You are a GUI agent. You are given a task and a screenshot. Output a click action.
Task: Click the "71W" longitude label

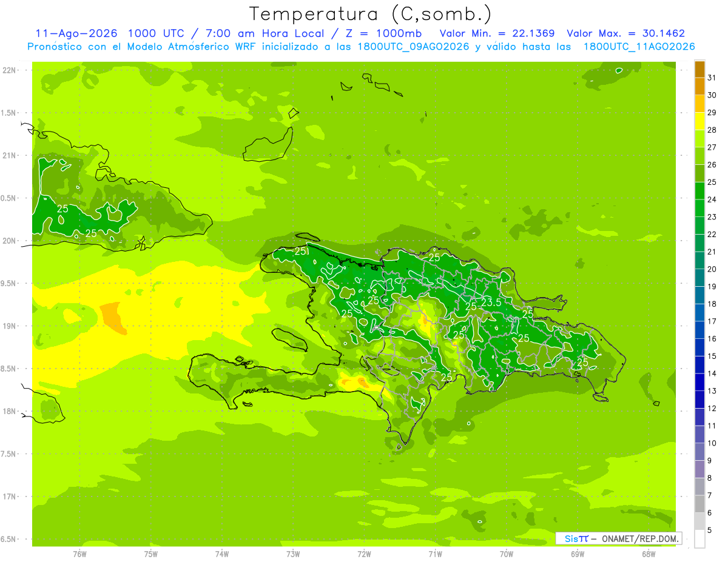point(435,554)
